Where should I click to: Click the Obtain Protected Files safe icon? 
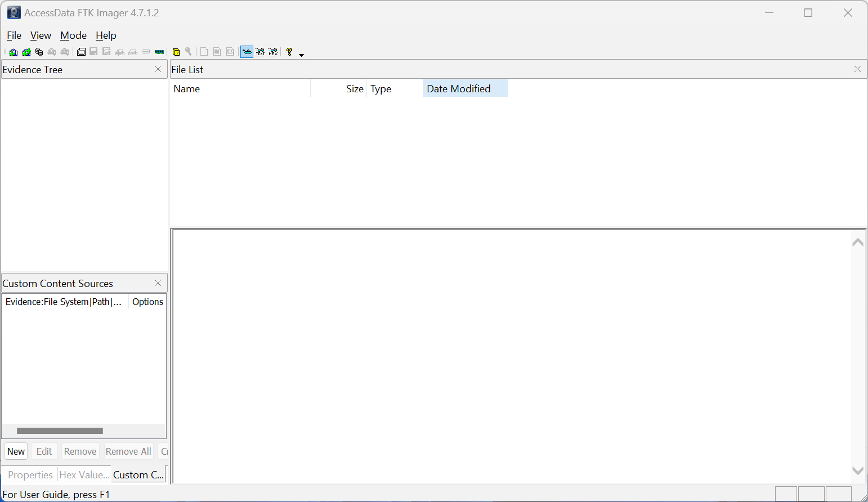[176, 52]
